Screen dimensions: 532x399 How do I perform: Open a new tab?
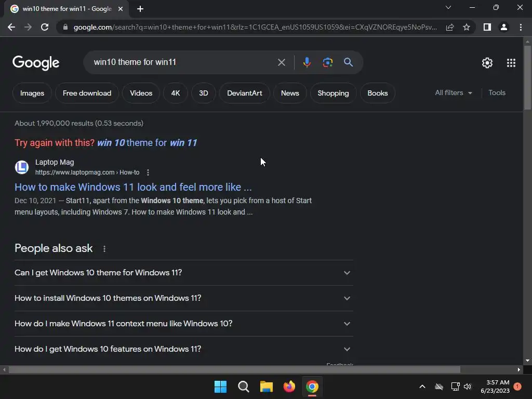[140, 9]
